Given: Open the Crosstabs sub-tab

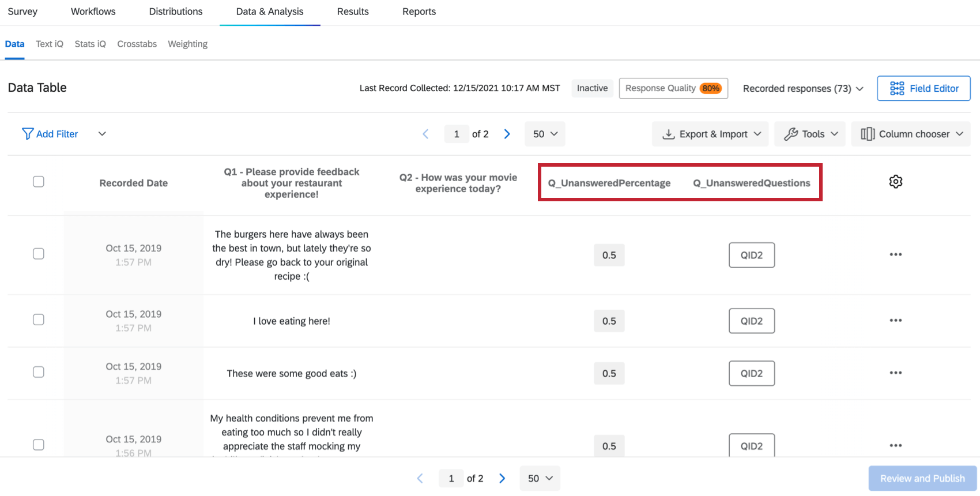Looking at the screenshot, I should [x=137, y=44].
